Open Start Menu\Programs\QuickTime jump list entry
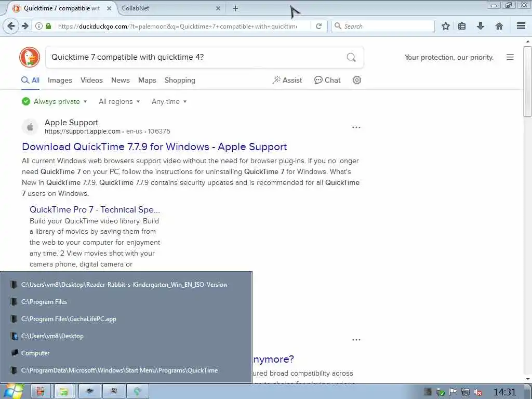532x399 pixels. [126, 370]
